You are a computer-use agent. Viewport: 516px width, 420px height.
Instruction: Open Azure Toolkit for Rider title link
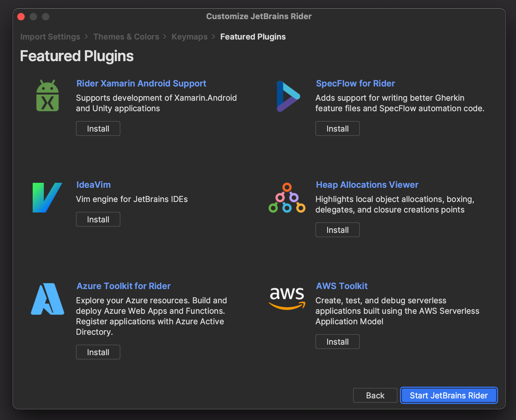point(123,286)
